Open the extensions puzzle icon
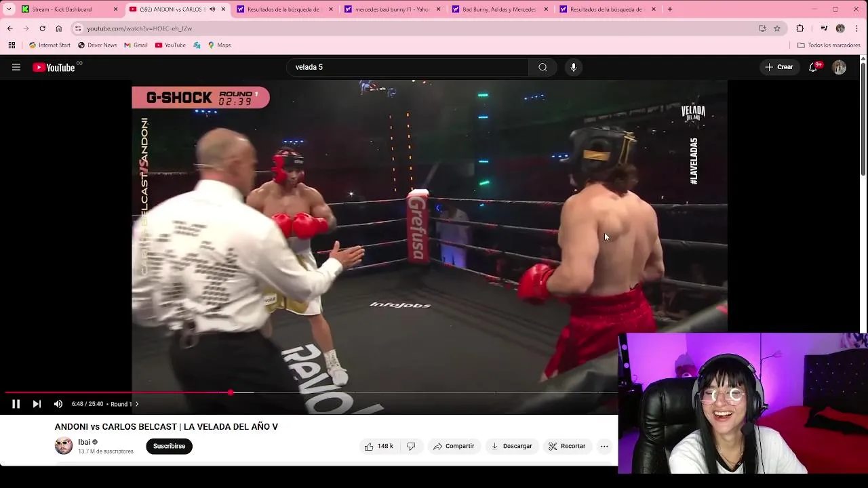 800,28
